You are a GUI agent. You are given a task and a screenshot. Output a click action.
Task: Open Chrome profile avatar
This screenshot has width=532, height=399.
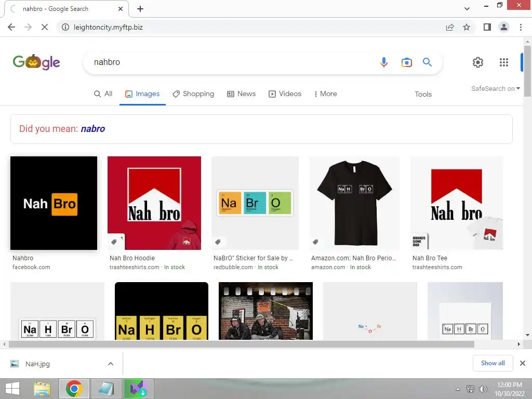[504, 27]
